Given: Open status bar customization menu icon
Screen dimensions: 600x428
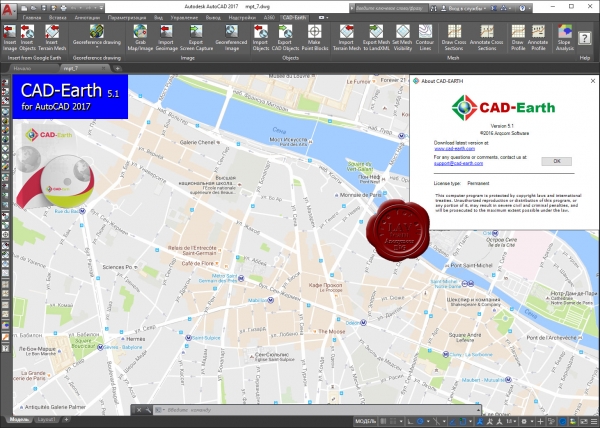Looking at the screenshot, I should coord(594,421).
